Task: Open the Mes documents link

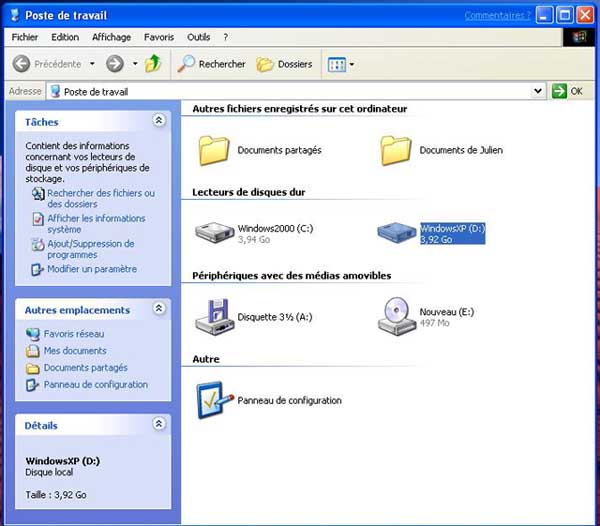Action: pyautogui.click(x=75, y=351)
